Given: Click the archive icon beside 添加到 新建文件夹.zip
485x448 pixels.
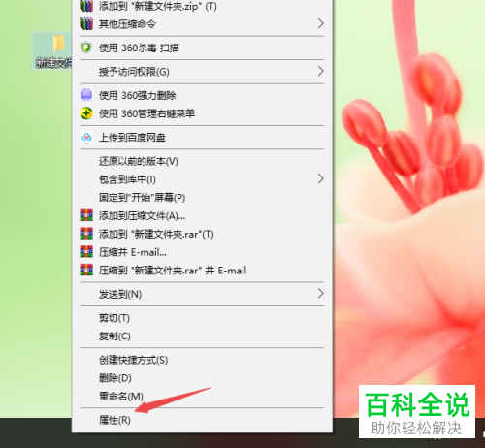Looking at the screenshot, I should click(86, 6).
